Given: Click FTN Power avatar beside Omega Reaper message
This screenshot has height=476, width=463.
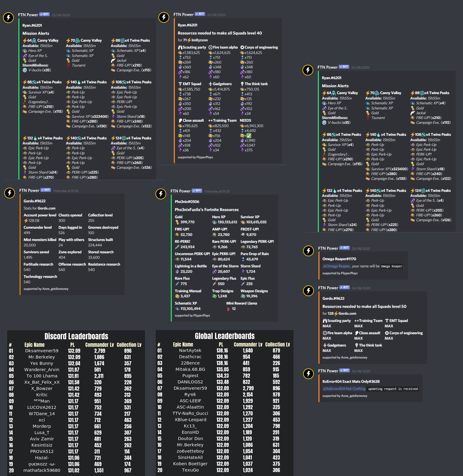Looking at the screenshot, I should point(308,251).
